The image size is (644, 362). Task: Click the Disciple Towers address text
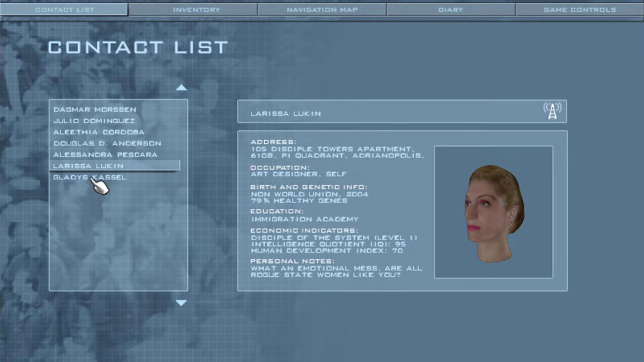pyautogui.click(x=337, y=152)
